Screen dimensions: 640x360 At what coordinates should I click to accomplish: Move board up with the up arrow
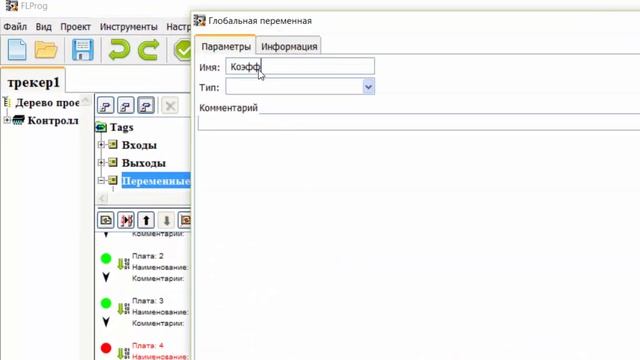point(146,220)
